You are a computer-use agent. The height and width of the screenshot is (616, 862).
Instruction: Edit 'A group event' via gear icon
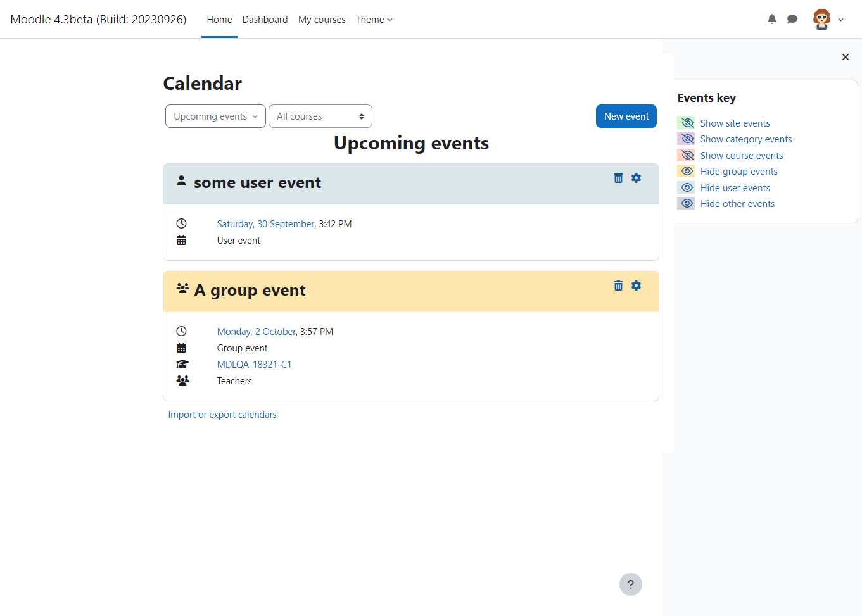point(636,286)
